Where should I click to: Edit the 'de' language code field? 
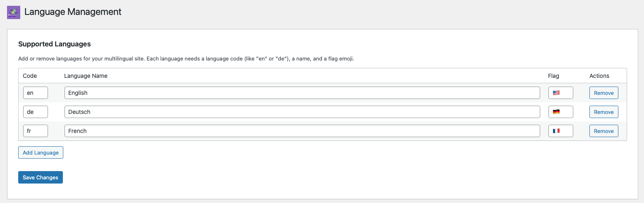36,112
